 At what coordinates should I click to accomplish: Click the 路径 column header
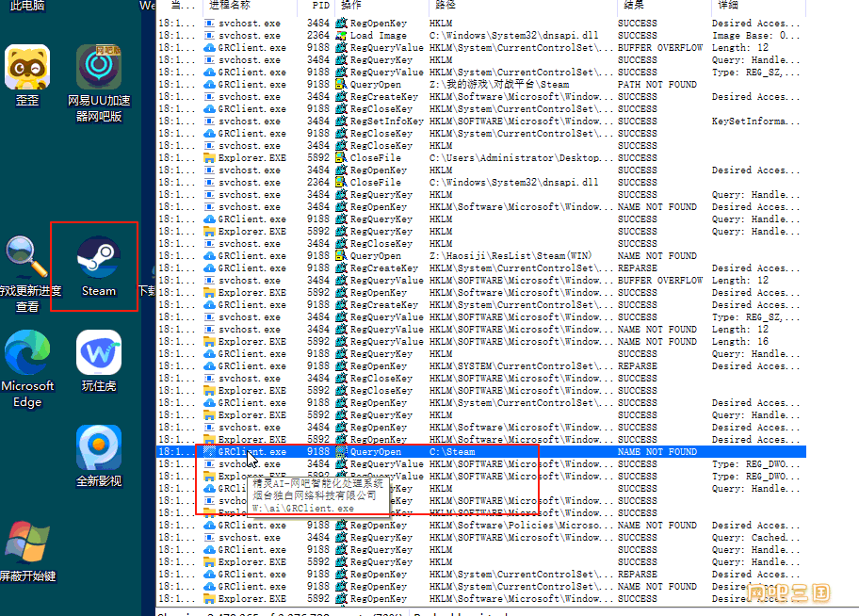click(443, 6)
